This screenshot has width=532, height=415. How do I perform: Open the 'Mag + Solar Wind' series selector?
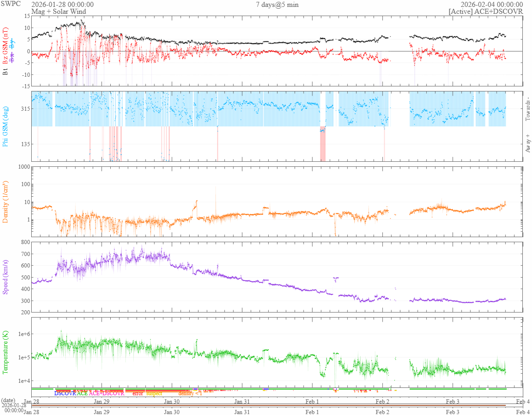pos(59,11)
